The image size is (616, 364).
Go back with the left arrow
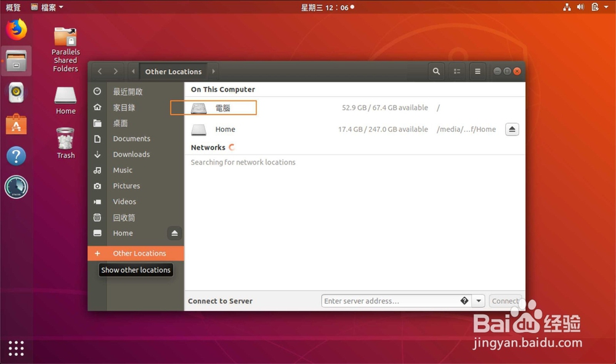pyautogui.click(x=100, y=71)
